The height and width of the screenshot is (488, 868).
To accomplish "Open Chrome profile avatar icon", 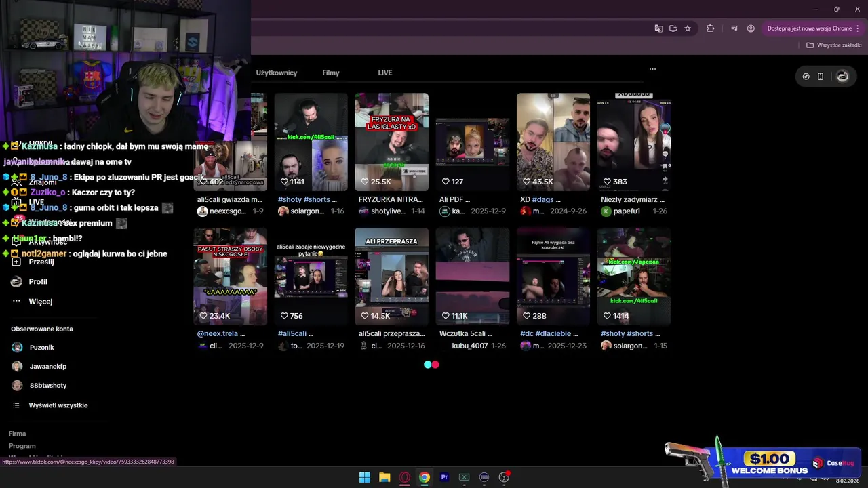I will tap(751, 28).
